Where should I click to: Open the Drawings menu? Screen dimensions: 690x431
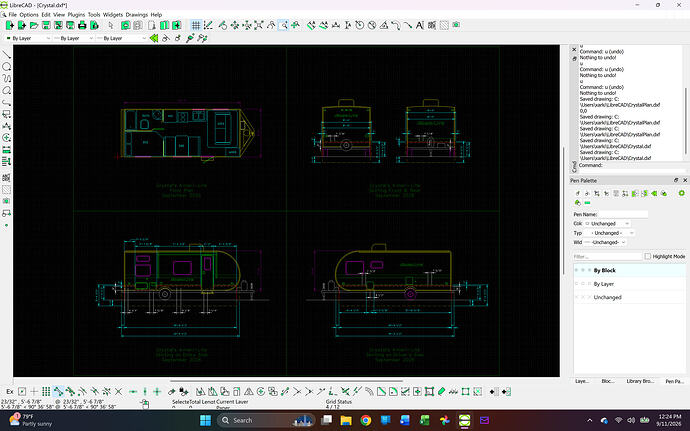pos(137,15)
